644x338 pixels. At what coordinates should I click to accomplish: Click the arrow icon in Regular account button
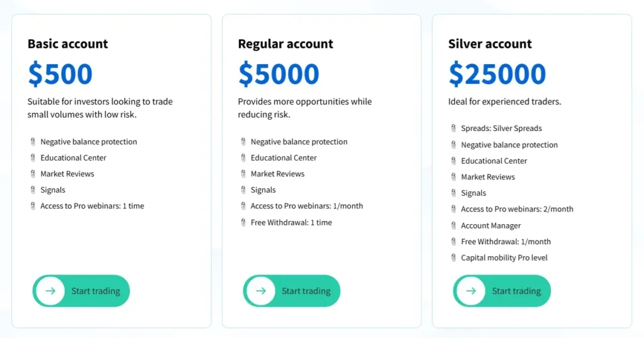coord(261,291)
